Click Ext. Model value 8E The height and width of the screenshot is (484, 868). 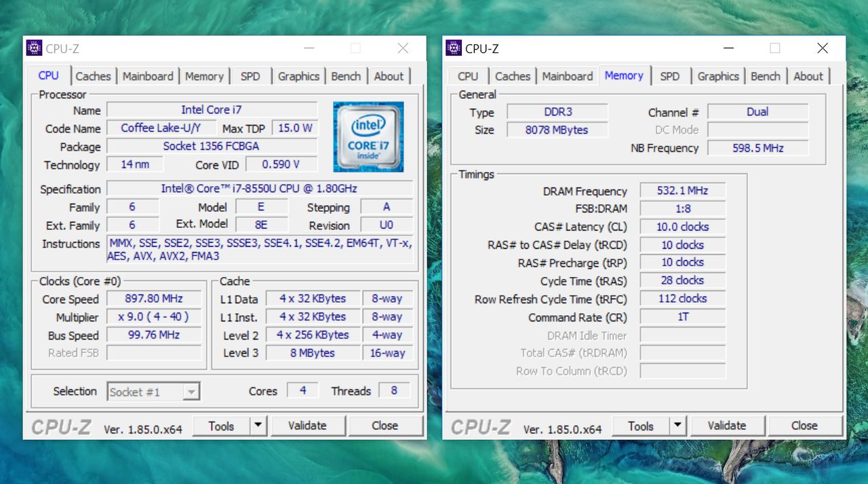[x=261, y=225]
